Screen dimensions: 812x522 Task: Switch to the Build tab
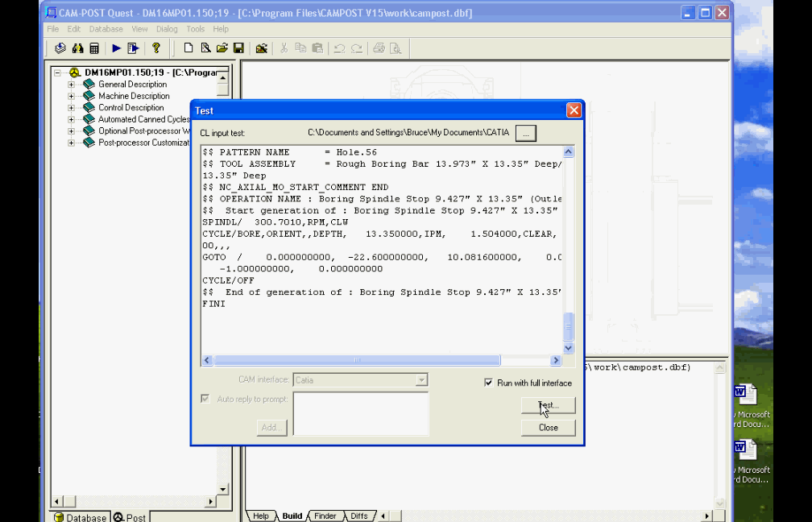(292, 516)
